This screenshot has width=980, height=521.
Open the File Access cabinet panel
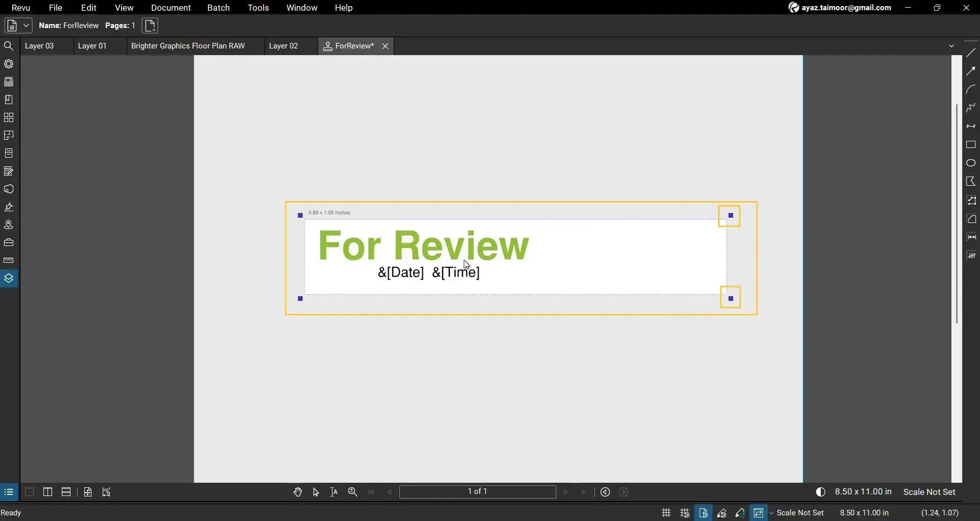tap(9, 153)
